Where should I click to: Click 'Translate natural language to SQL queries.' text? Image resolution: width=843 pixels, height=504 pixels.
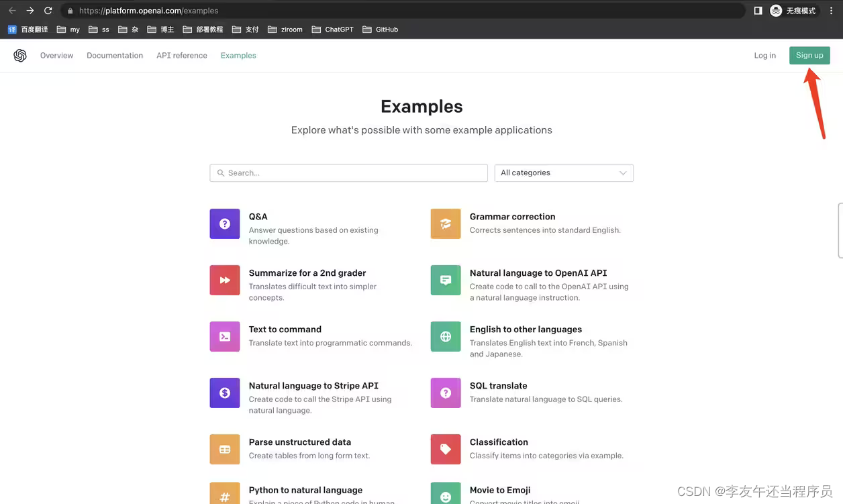click(546, 399)
